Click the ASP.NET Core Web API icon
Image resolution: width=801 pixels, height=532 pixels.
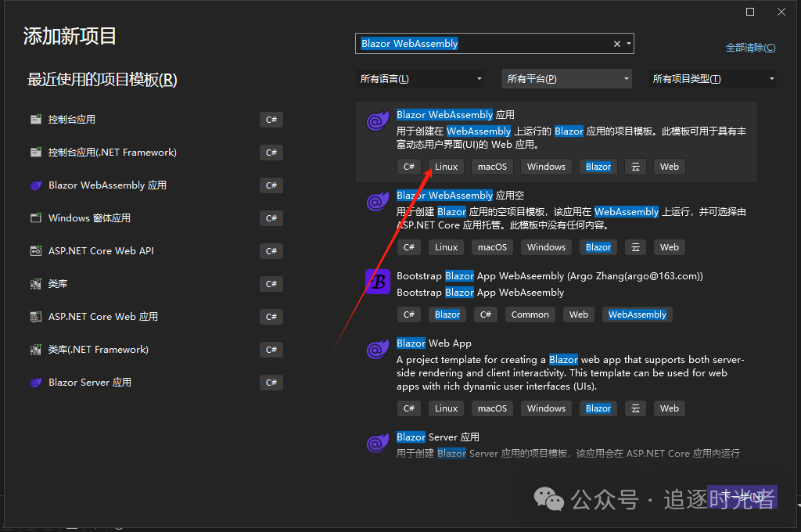coord(35,251)
